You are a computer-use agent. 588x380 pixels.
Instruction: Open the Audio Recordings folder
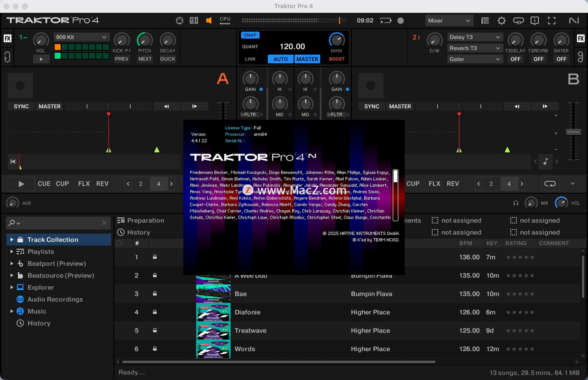pos(55,299)
